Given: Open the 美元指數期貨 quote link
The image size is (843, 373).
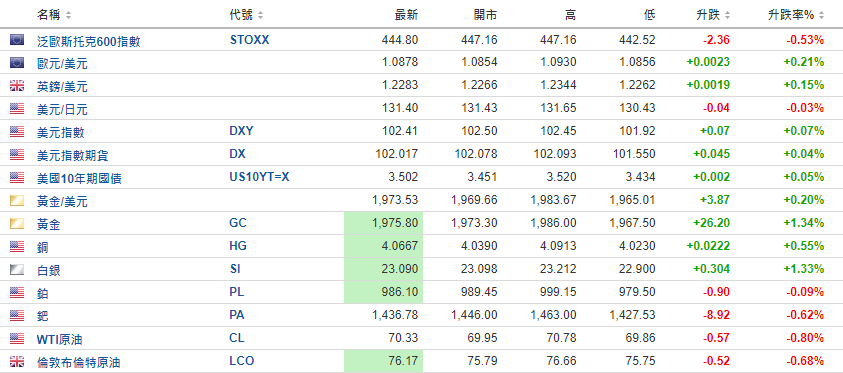Looking at the screenshot, I should 73,155.
